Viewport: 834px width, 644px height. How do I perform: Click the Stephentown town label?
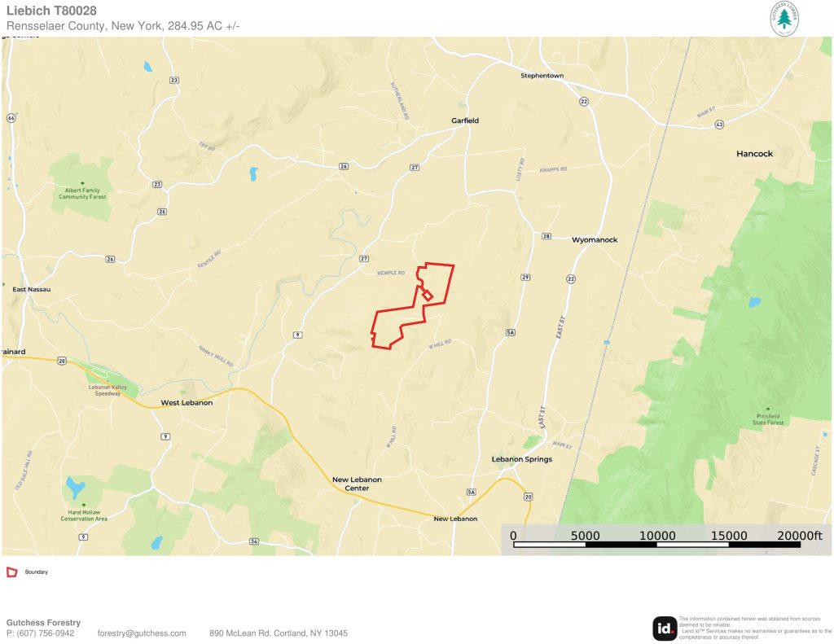[542, 76]
